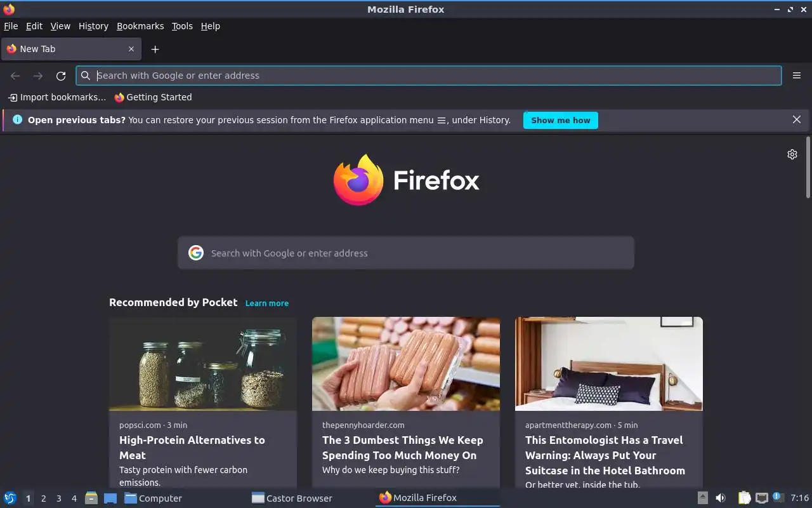Focus the page's central Google search box
812x508 pixels.
coord(406,253)
